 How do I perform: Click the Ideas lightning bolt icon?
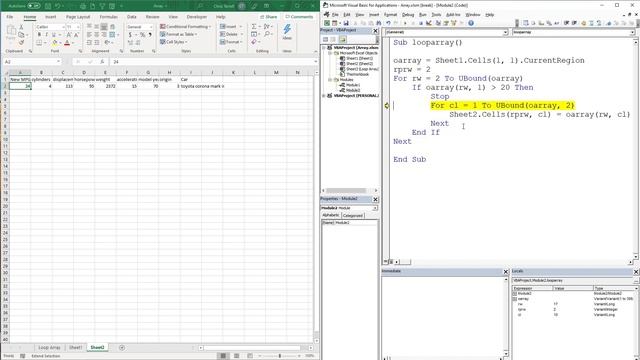(x=287, y=30)
